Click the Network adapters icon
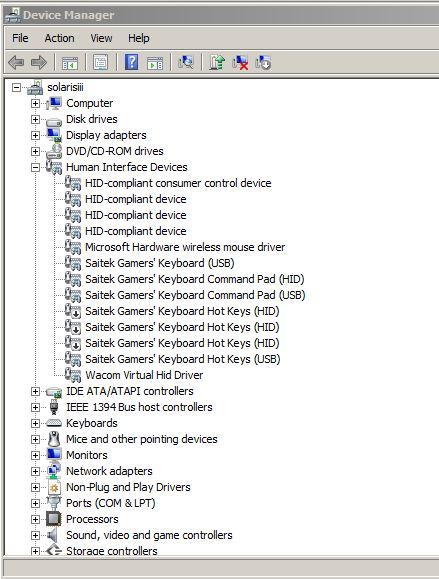Screen dimensions: 439x579 pos(54,471)
